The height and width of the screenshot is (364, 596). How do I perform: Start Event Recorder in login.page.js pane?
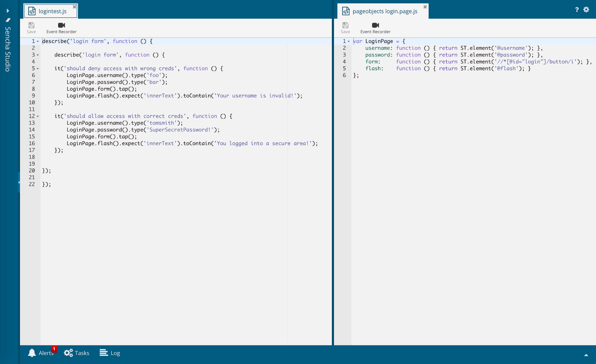pyautogui.click(x=375, y=28)
